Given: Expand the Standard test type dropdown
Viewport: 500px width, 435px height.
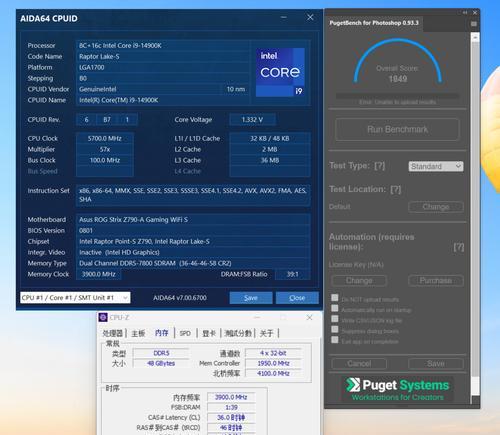Looking at the screenshot, I should [x=436, y=166].
